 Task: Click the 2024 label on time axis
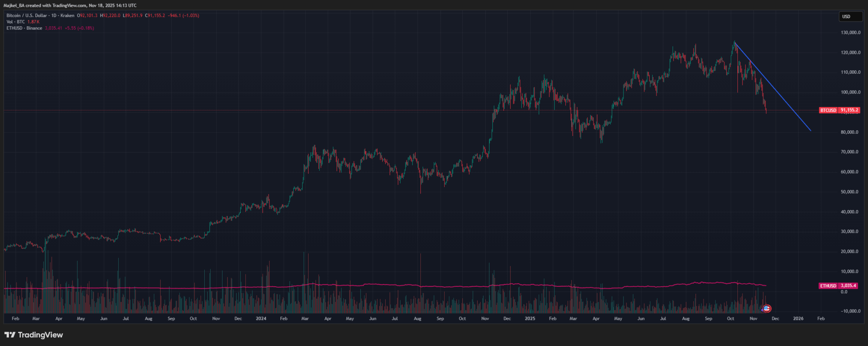tap(261, 318)
